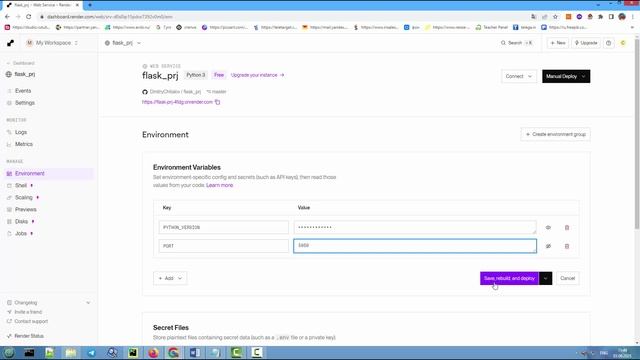Bookmark this page with the star icon
The width and height of the screenshot is (640, 360).
555,17
